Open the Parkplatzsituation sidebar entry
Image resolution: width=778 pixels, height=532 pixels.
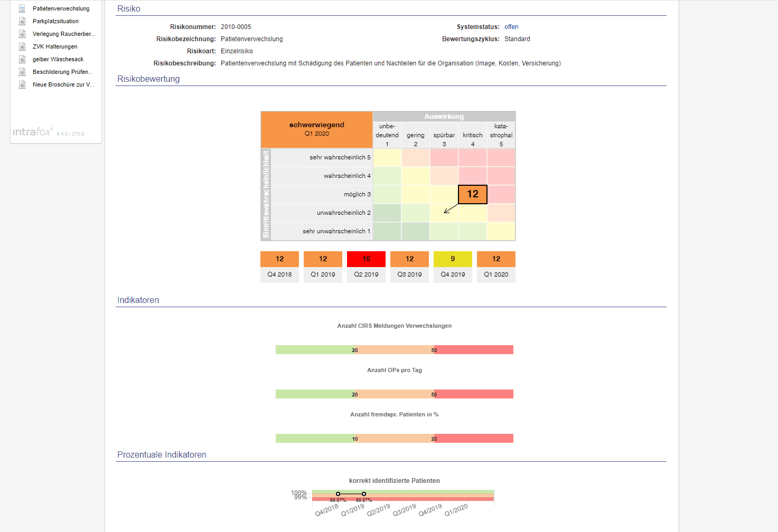coord(55,21)
